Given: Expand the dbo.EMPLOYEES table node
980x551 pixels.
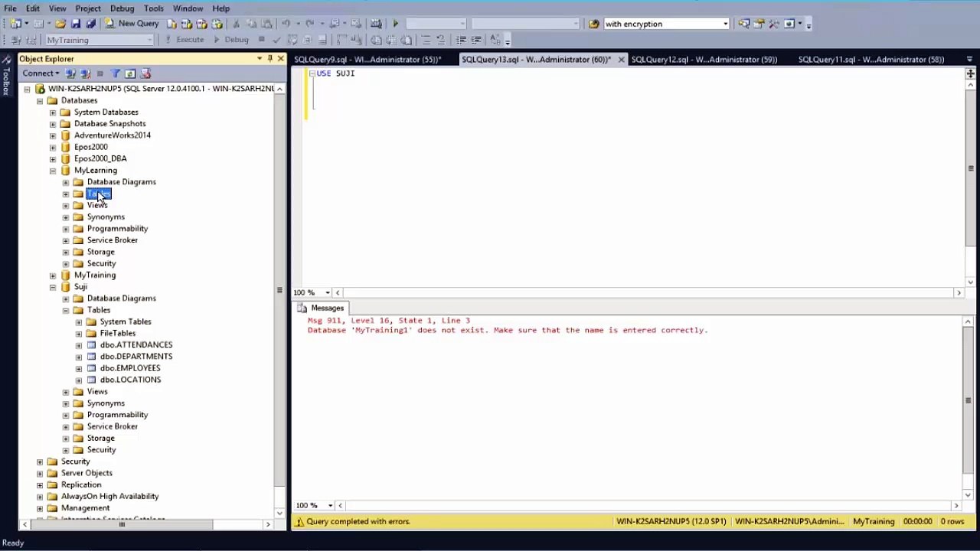Looking at the screenshot, I should [79, 368].
